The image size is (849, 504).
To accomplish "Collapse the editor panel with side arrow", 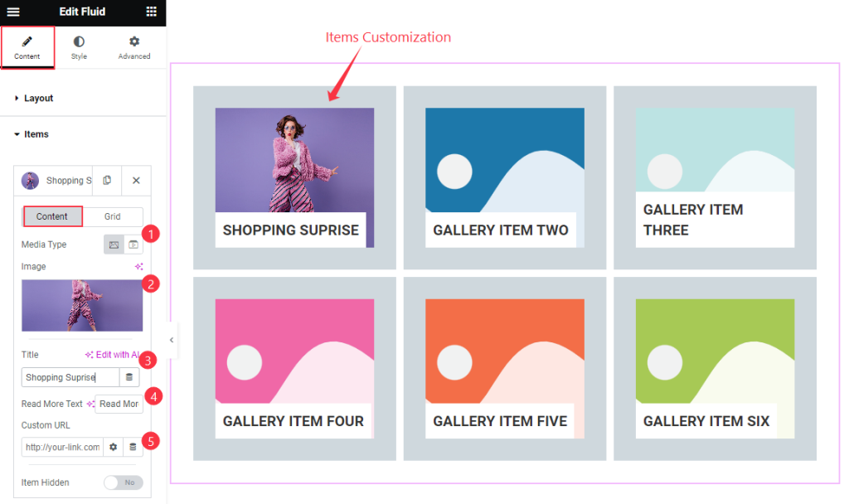I will pos(172,340).
